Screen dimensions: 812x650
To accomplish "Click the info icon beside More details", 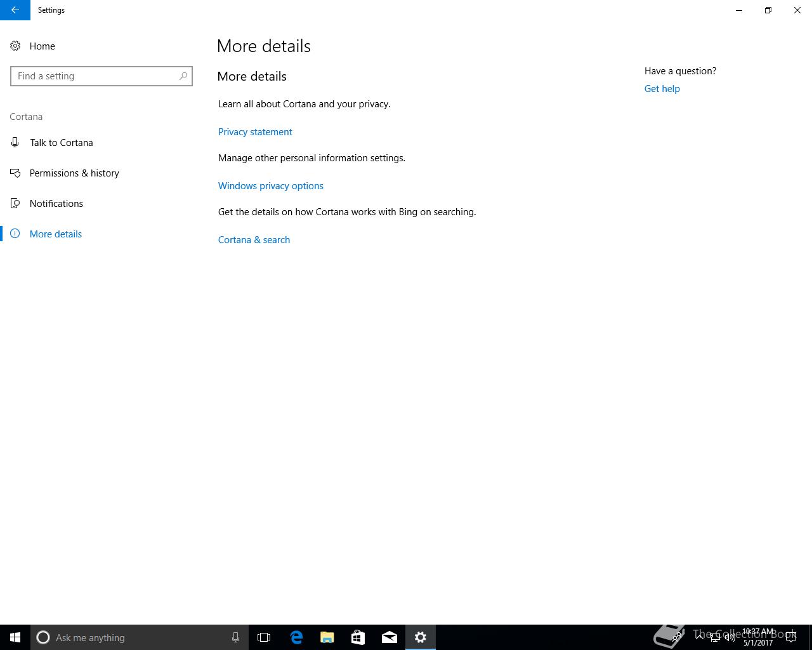I will pyautogui.click(x=15, y=234).
